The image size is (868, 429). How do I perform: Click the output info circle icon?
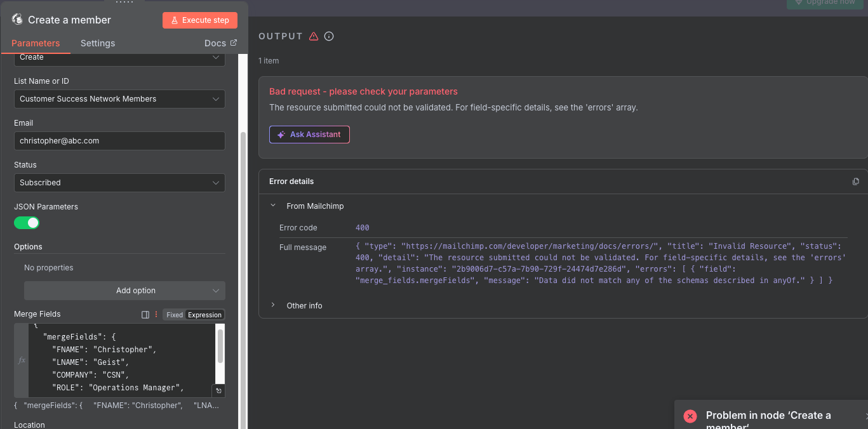point(329,36)
